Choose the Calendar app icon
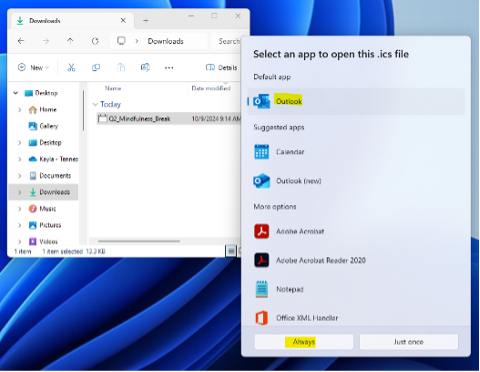This screenshot has width=480, height=372. tap(262, 152)
